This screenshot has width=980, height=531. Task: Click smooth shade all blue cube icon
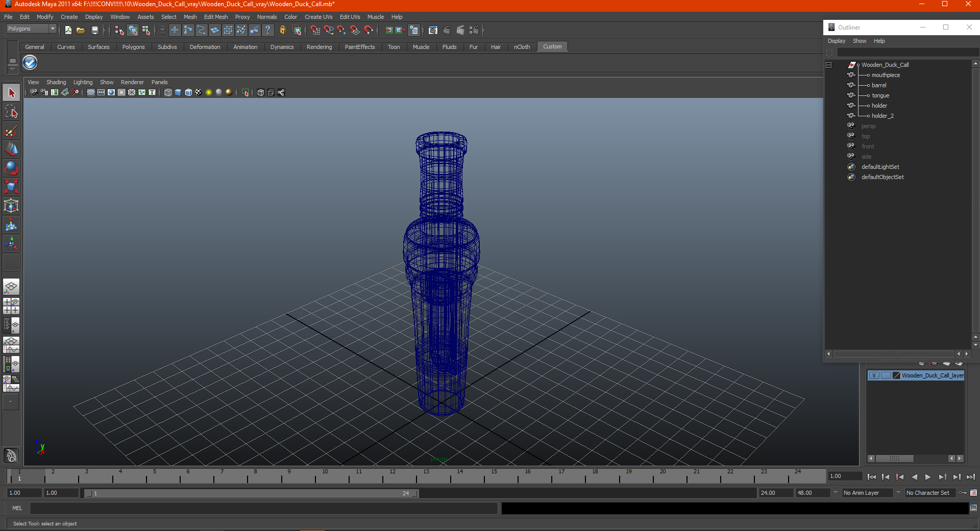tap(178, 92)
